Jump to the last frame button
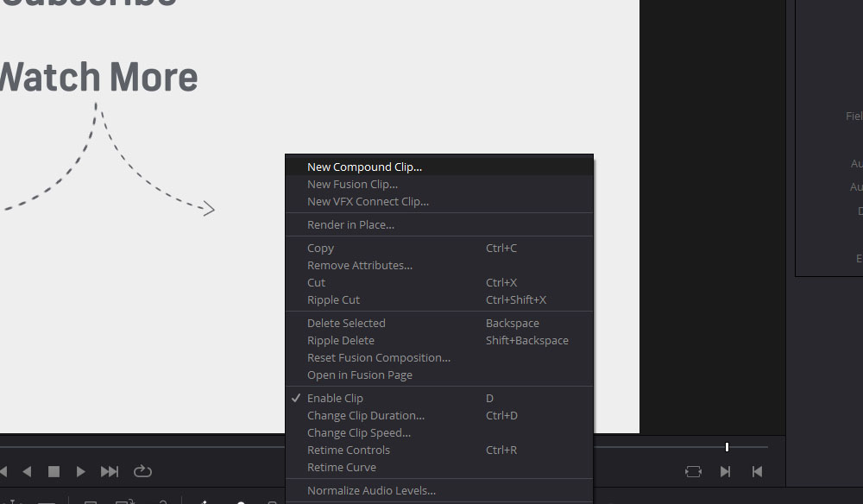Image resolution: width=863 pixels, height=504 pixels. click(x=110, y=471)
